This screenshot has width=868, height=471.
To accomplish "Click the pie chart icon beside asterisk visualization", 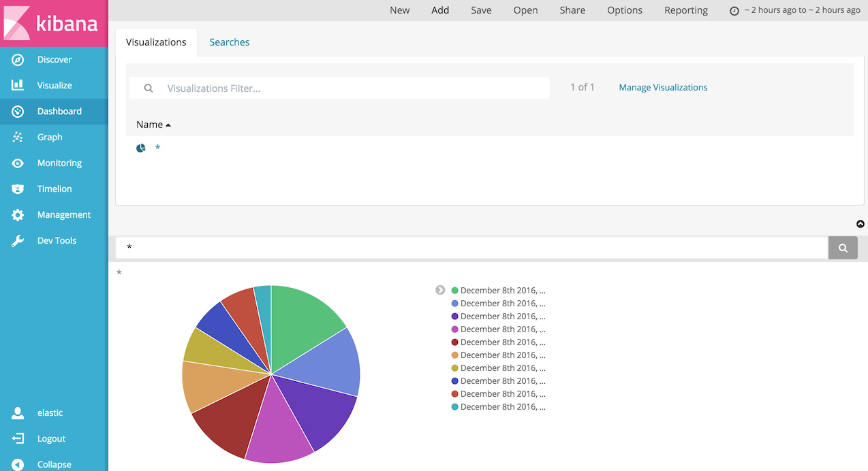I will (x=141, y=148).
